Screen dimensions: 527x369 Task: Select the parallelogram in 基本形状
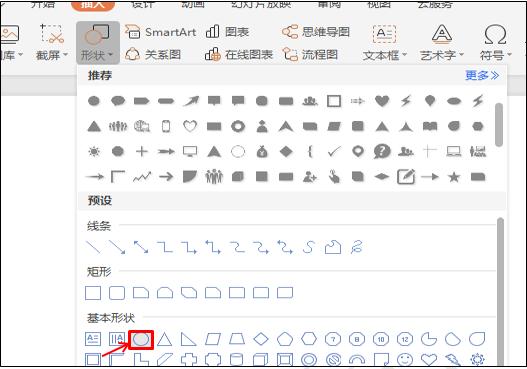(x=213, y=339)
